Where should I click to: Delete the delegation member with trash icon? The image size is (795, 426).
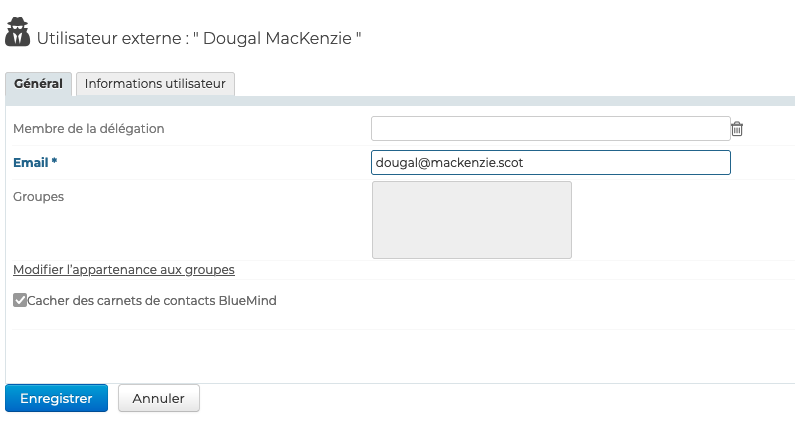[737, 129]
